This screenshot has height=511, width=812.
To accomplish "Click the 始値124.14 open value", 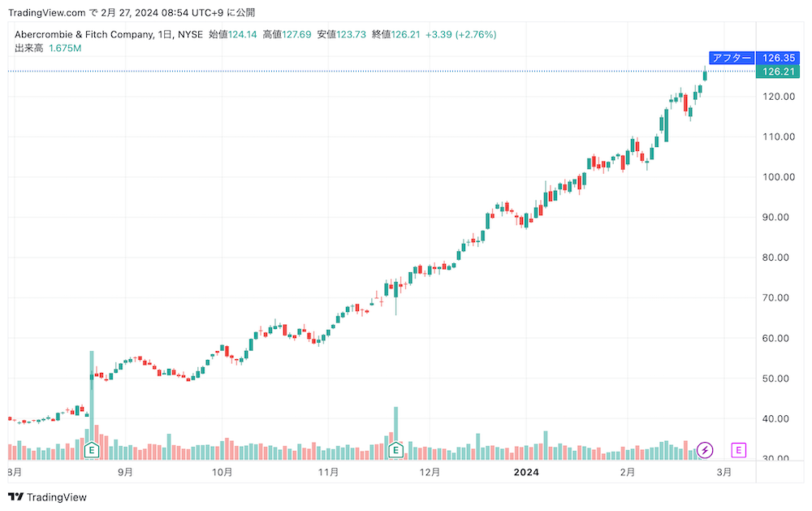I will click(232, 35).
